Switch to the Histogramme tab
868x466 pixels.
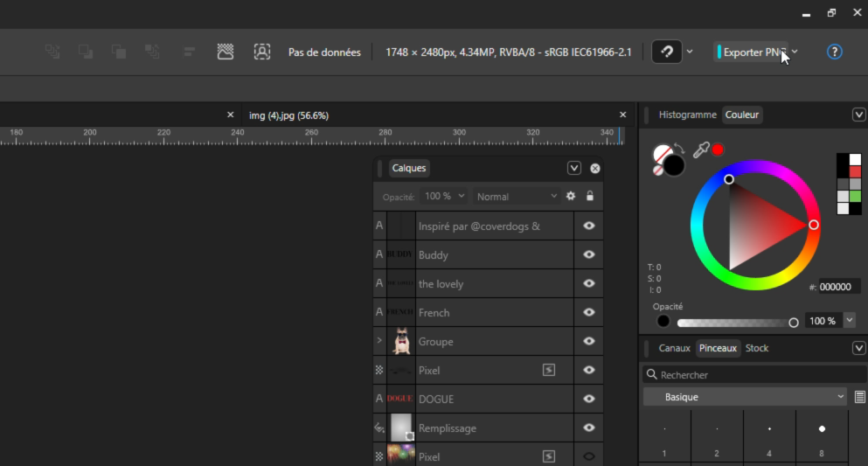point(687,115)
